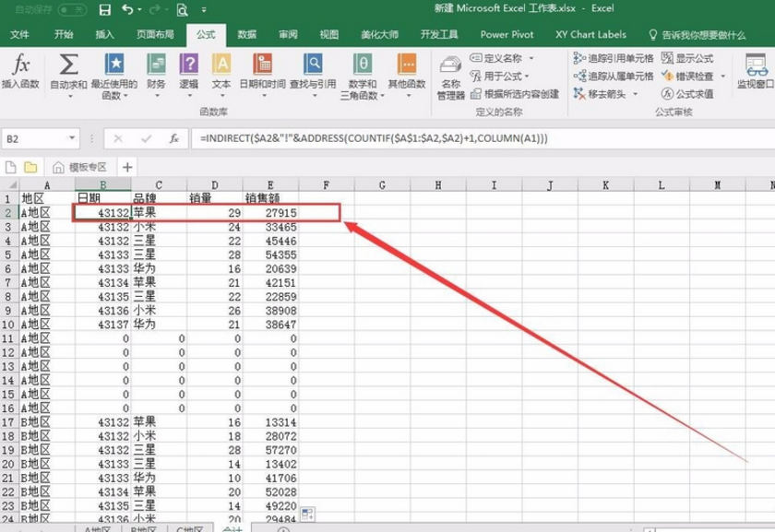This screenshot has height=532, width=775.
Task: Open the Name Manager (名称管理器)
Action: click(450, 76)
